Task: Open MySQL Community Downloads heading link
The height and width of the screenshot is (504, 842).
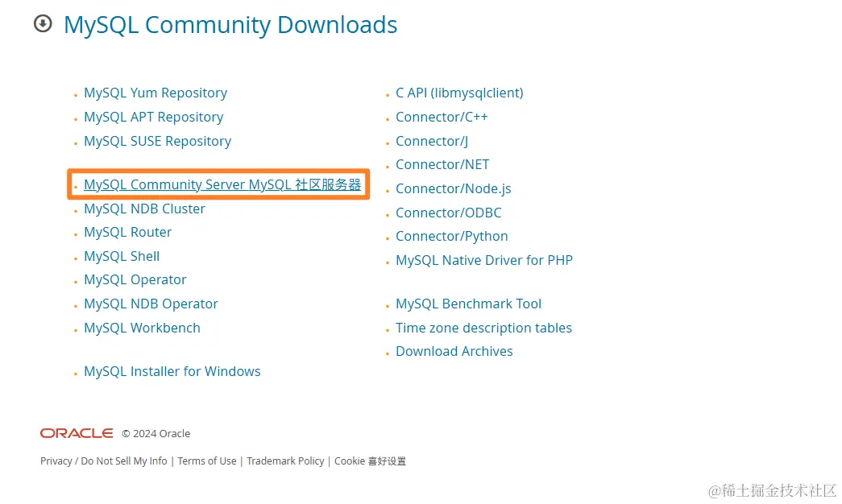Action: point(230,25)
